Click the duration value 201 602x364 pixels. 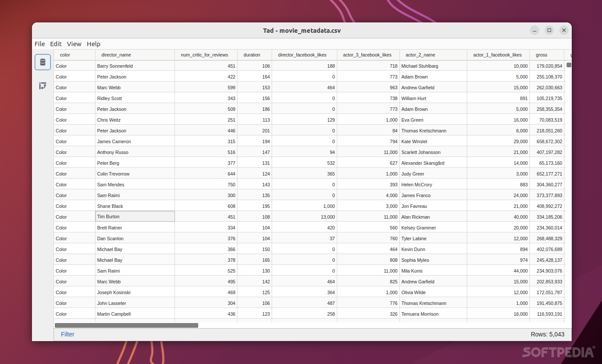pos(254,131)
